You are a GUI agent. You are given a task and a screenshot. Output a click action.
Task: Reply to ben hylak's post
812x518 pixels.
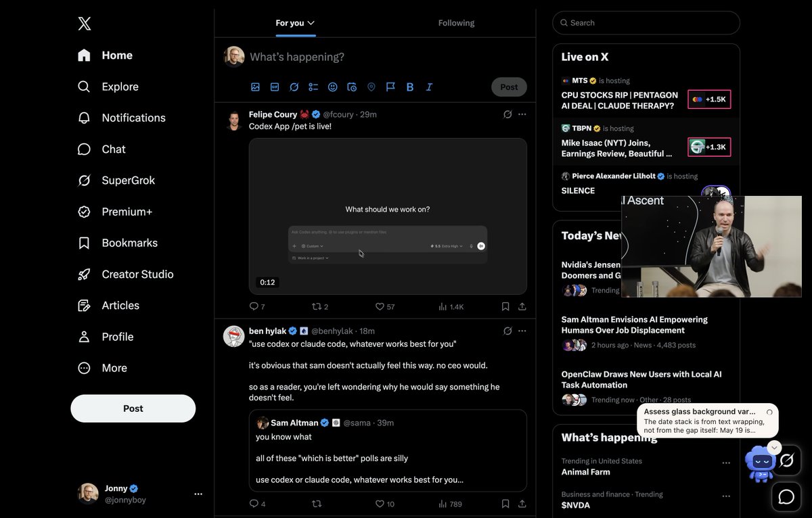[256, 504]
